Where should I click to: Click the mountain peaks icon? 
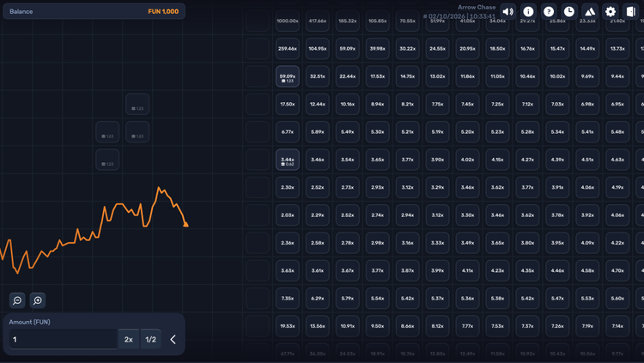point(590,11)
